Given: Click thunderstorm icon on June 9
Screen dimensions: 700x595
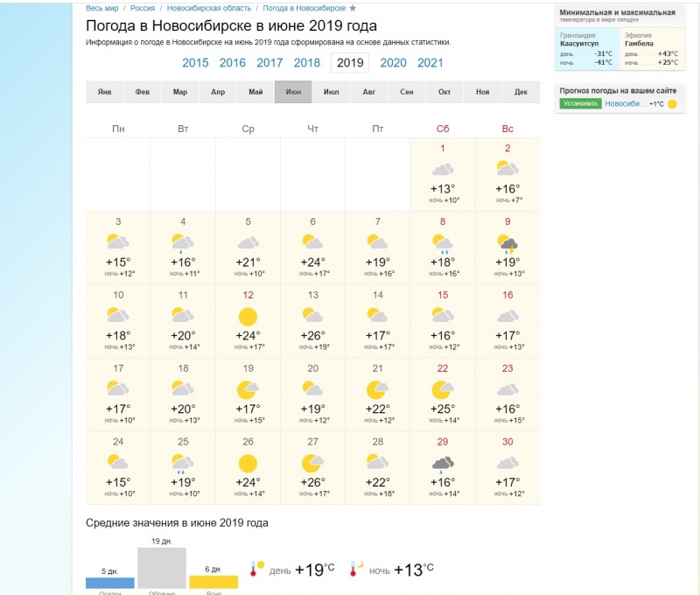Looking at the screenshot, I should (x=507, y=242).
